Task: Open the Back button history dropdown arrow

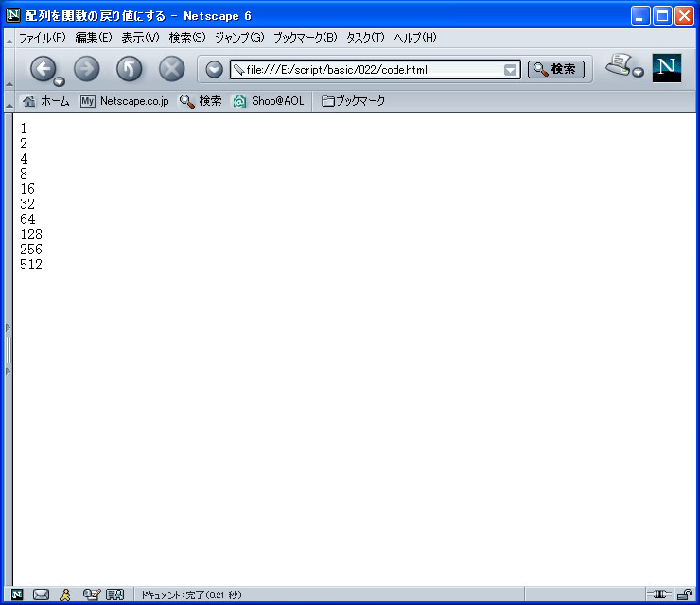Action: pyautogui.click(x=59, y=81)
